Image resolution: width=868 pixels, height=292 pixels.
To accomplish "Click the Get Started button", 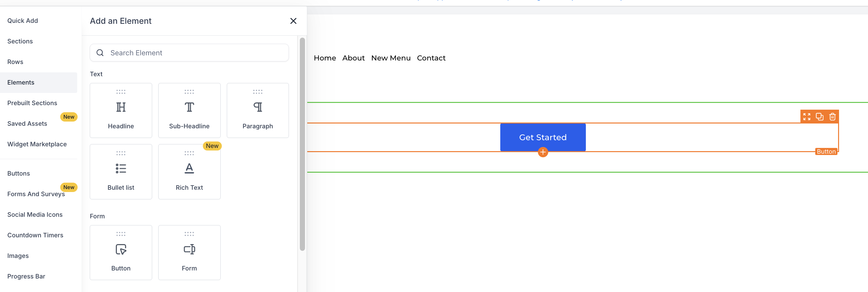I will coord(543,137).
